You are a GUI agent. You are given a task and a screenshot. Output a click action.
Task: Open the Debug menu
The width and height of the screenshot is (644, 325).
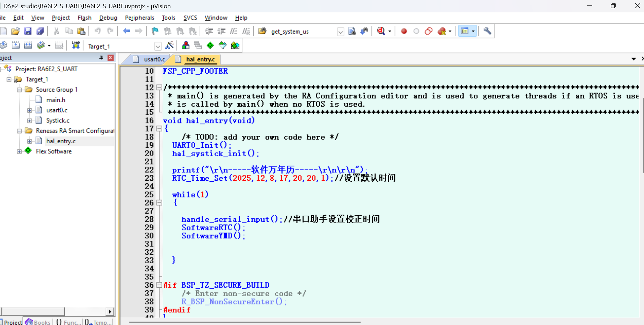[108, 18]
